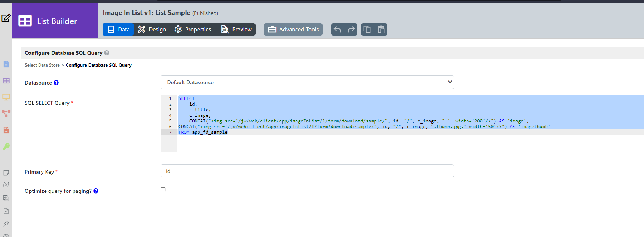The height and width of the screenshot is (237, 644).
Task: Open the form builder document icon in the sidebar
Action: (6, 64)
